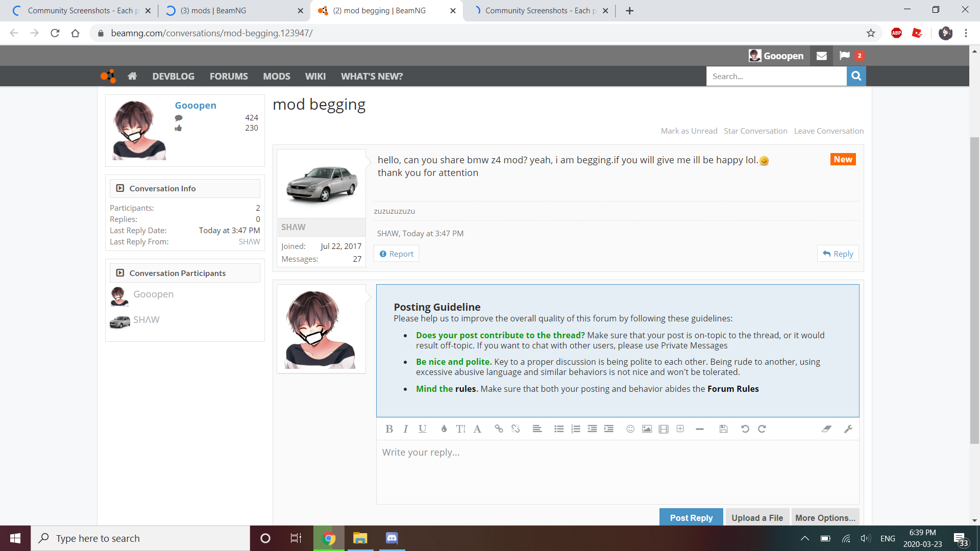Open Task View on taskbar
The image size is (980, 551).
(296, 538)
